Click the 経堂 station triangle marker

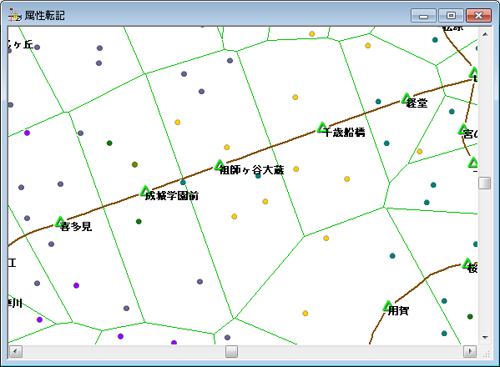[x=406, y=99]
